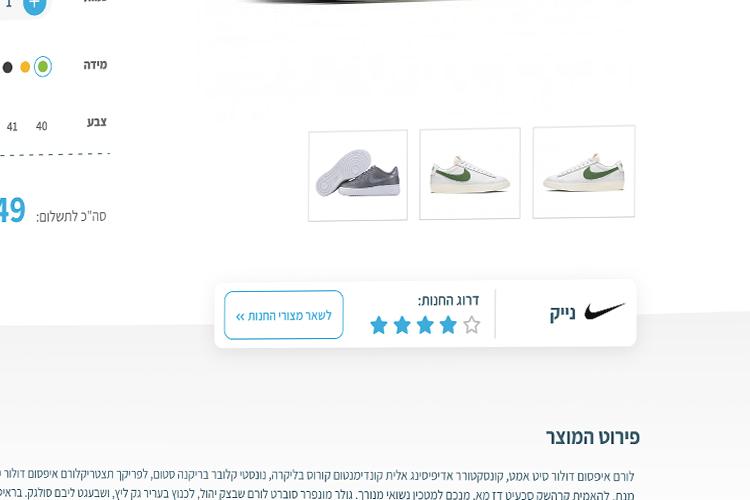Click the quantity number field
750x500 pixels.
9,5
